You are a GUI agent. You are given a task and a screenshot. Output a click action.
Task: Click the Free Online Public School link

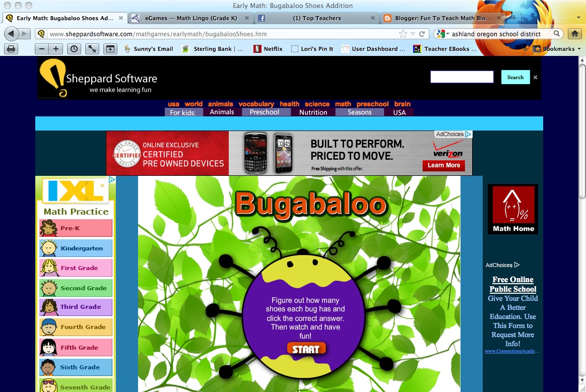tap(513, 284)
